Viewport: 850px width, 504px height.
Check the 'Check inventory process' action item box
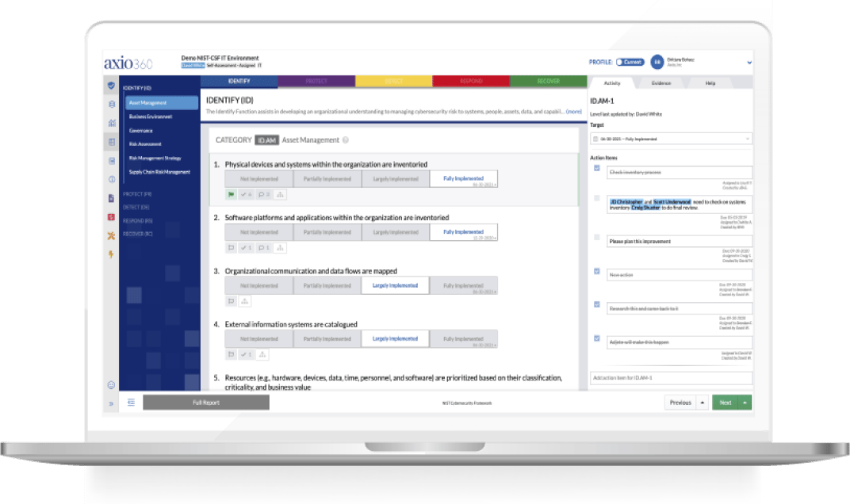596,168
